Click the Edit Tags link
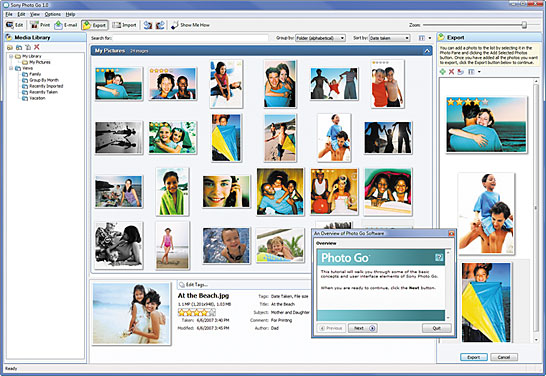Screen dimensions: 546x376 (x=196, y=285)
